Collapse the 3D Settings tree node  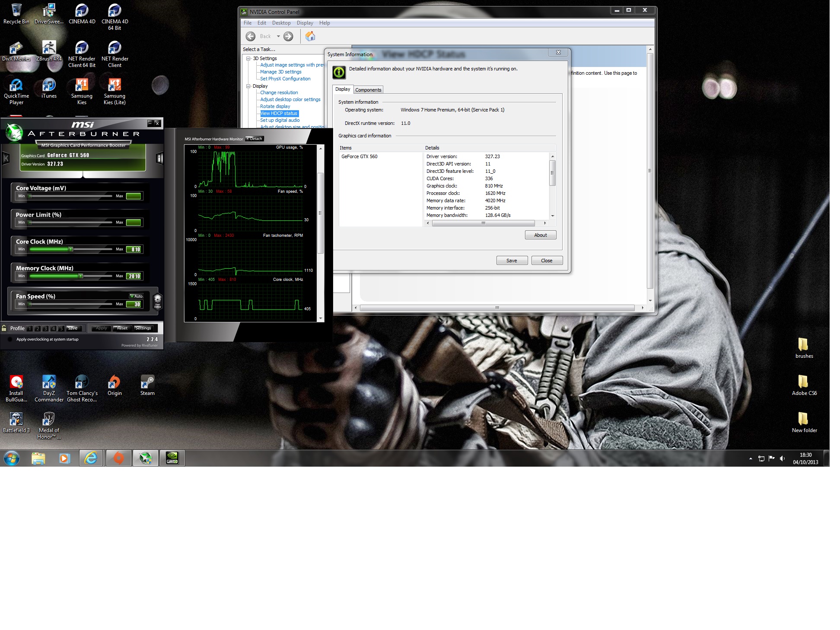coord(248,58)
